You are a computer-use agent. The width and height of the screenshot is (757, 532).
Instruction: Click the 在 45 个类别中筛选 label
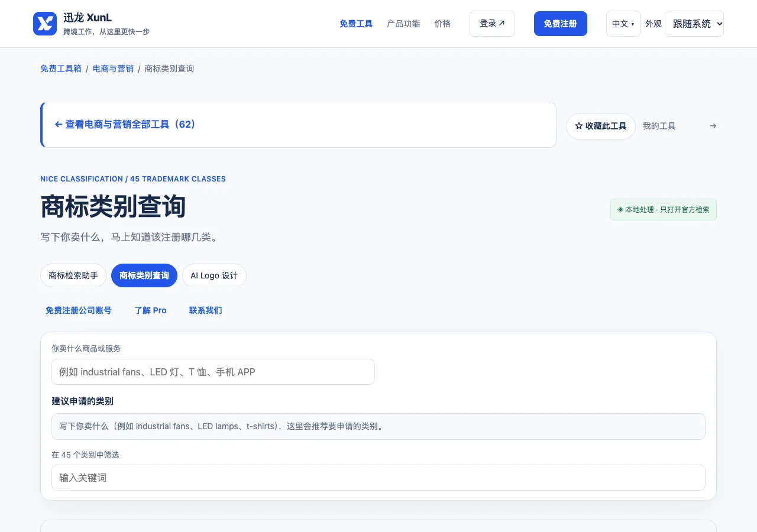pos(85,455)
